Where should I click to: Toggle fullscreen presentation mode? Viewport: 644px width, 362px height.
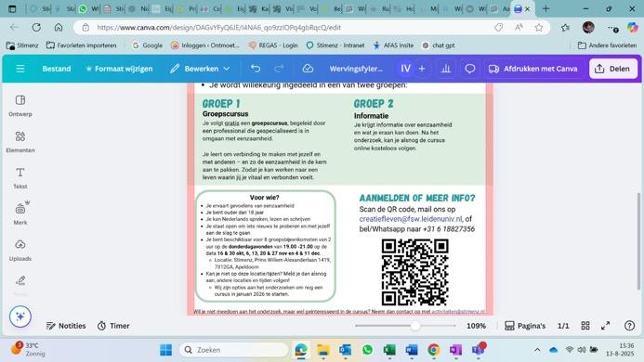pyautogui.click(x=605, y=326)
